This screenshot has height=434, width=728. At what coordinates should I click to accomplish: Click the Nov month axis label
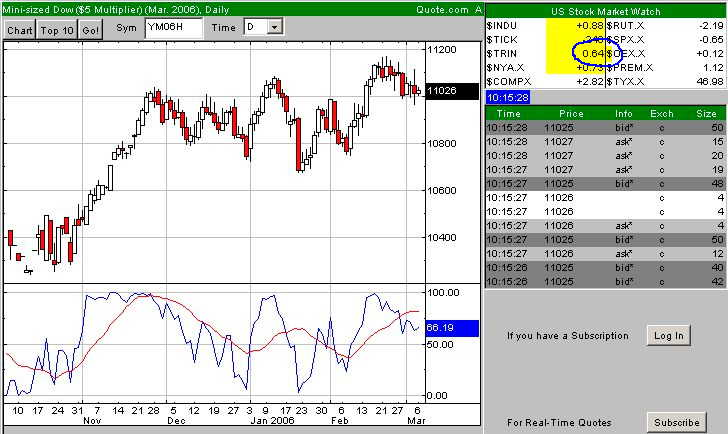[x=92, y=421]
